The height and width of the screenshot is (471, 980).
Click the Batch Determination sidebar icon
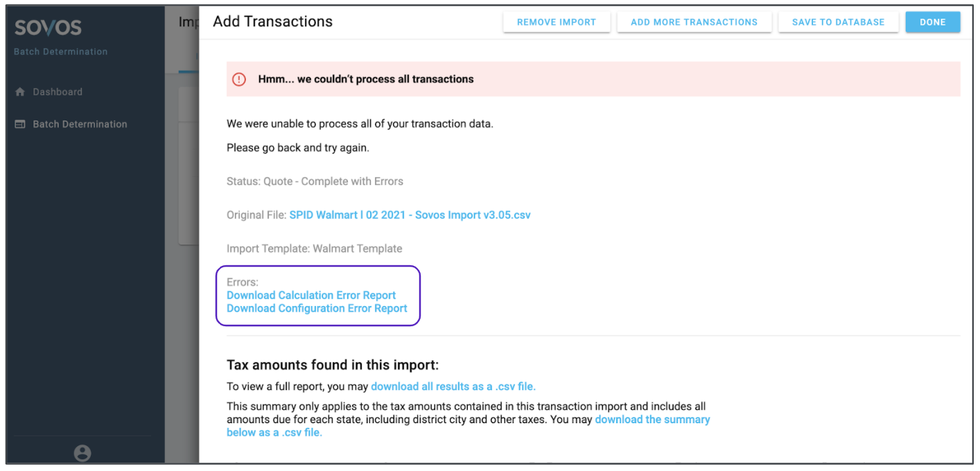(x=20, y=125)
